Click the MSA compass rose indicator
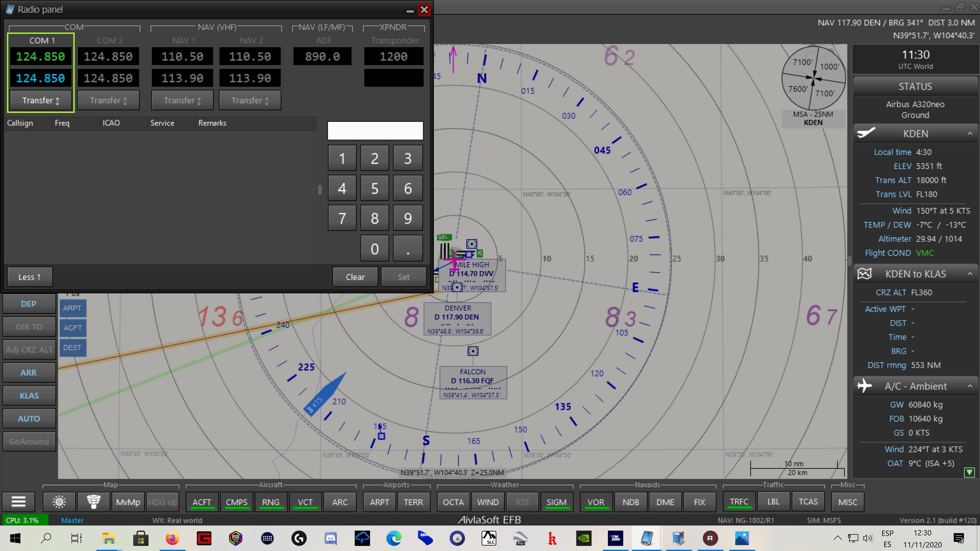Image resolution: width=980 pixels, height=551 pixels. 813,78
